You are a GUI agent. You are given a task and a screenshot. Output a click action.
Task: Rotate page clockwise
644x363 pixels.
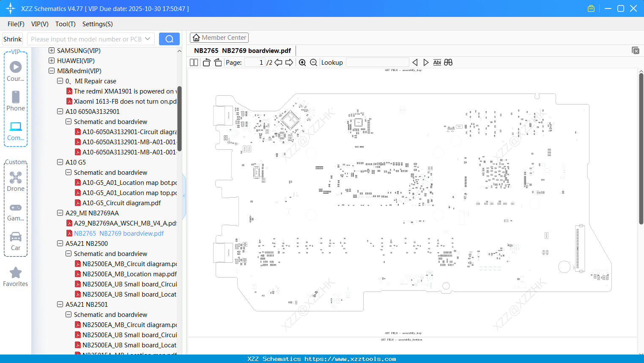[x=218, y=63]
